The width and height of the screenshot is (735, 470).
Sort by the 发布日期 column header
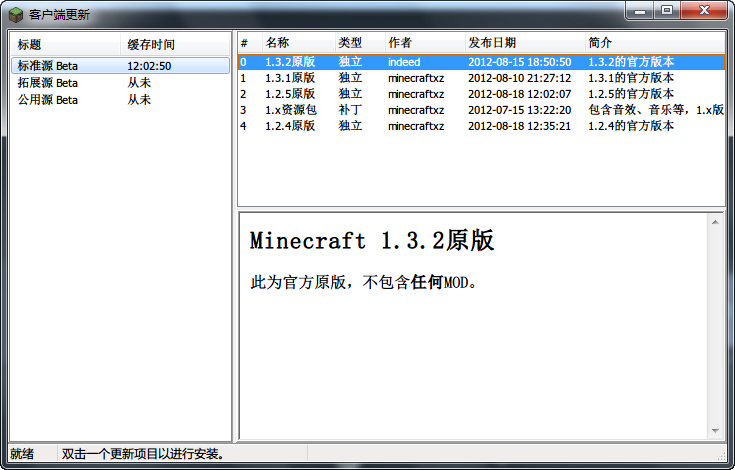(525, 43)
